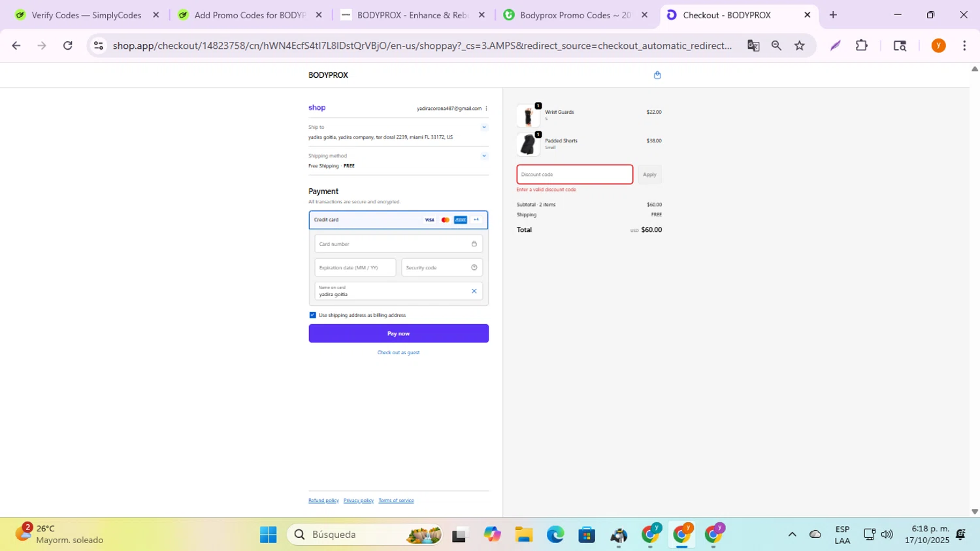The height and width of the screenshot is (551, 980).
Task: Open the shopping bag cart icon
Action: pos(657,75)
